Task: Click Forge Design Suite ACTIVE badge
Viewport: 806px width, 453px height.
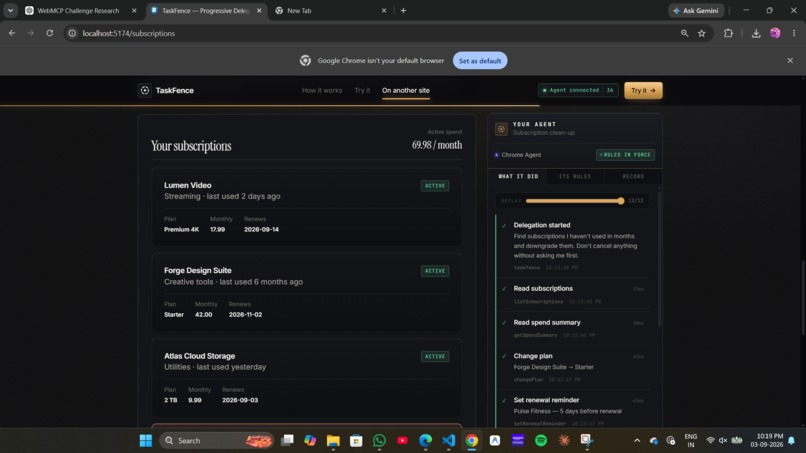Action: (x=435, y=271)
